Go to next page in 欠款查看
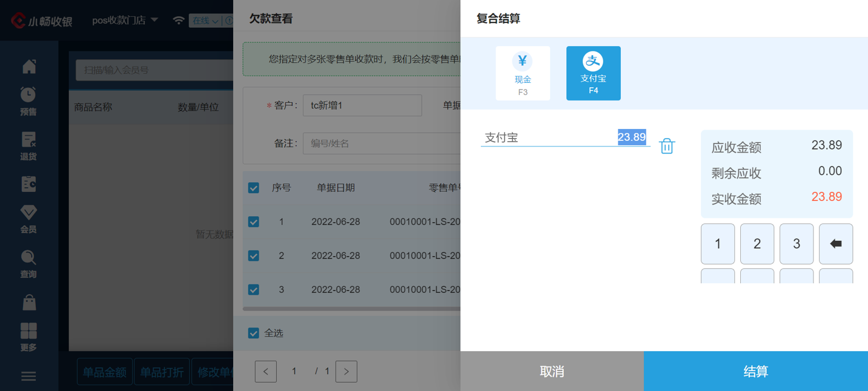868x391 pixels. [x=346, y=371]
